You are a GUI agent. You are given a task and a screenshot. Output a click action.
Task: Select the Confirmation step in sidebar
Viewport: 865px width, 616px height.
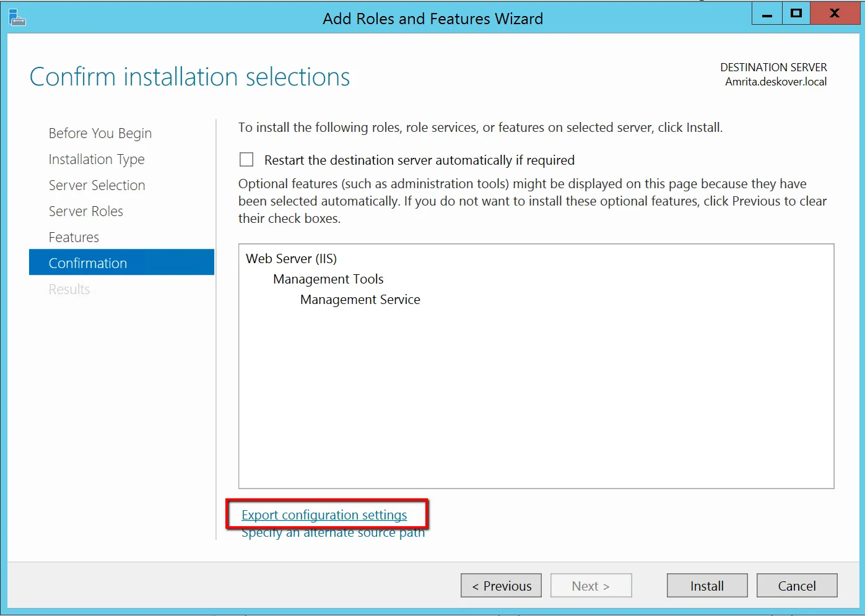click(x=121, y=262)
